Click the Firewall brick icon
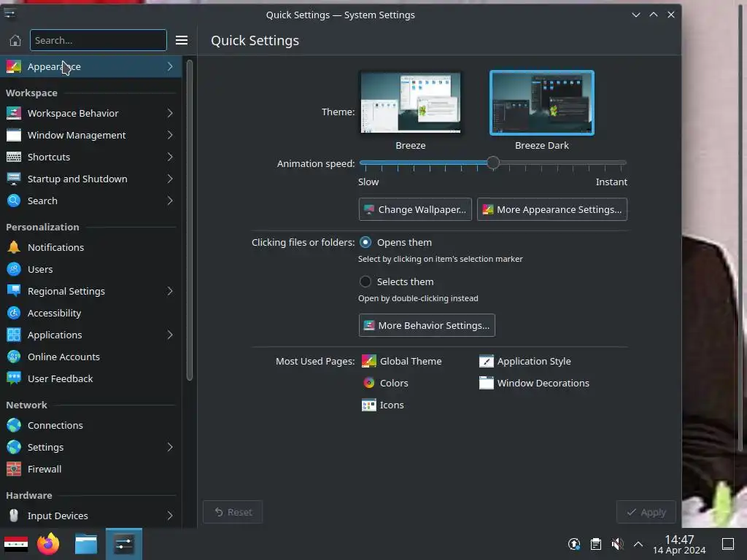Viewport: 747px width, 560px height. pyautogui.click(x=14, y=470)
